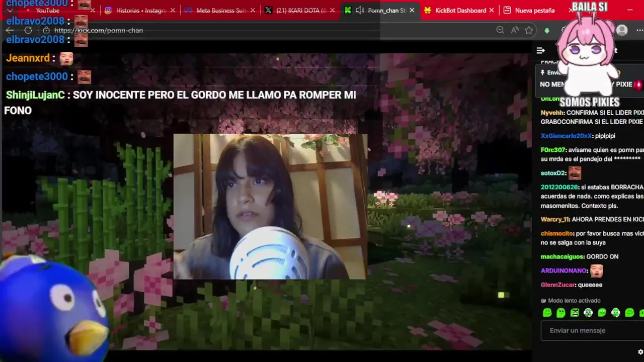Click username F0rc307 in chat
Viewport: 644px width, 362px height.
coord(553,150)
